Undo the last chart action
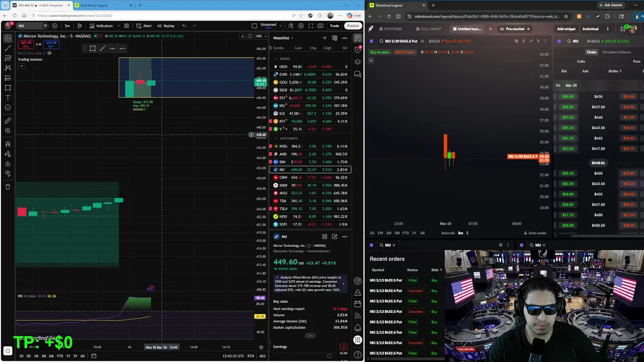 coord(184,26)
